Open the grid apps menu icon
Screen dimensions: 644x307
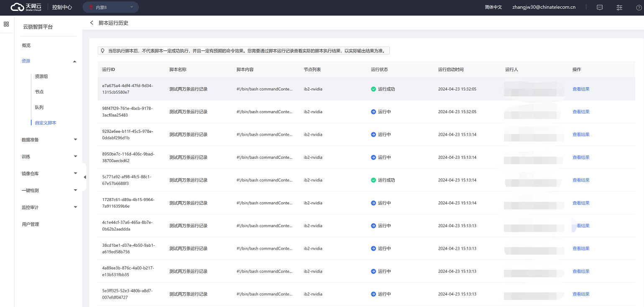(6, 24)
